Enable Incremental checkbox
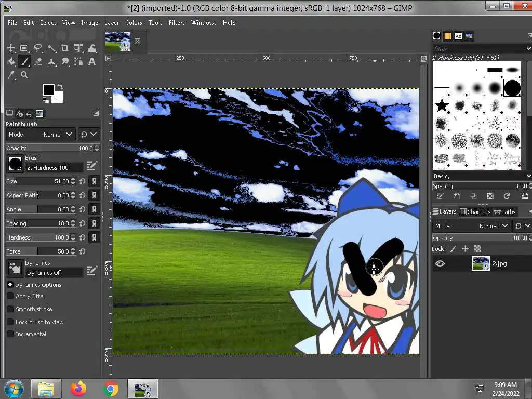Screen dimensions: 532x399 coord(10,334)
